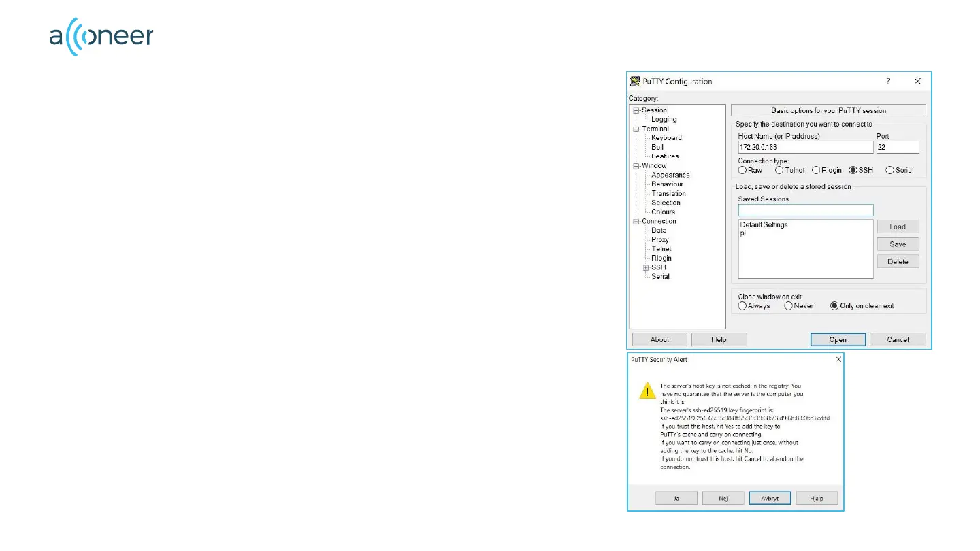Select the Terminal category label
This screenshot has height=551, width=980.
pyautogui.click(x=655, y=129)
